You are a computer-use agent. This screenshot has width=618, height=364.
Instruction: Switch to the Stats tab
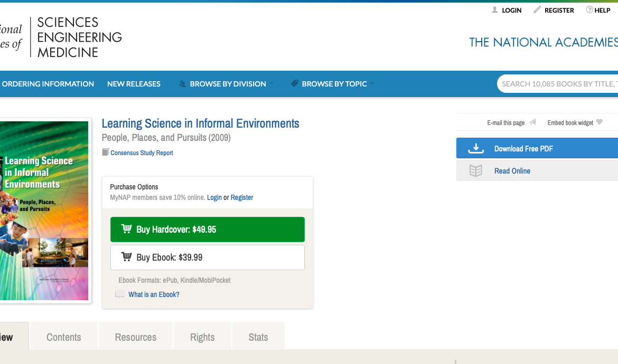click(x=258, y=336)
